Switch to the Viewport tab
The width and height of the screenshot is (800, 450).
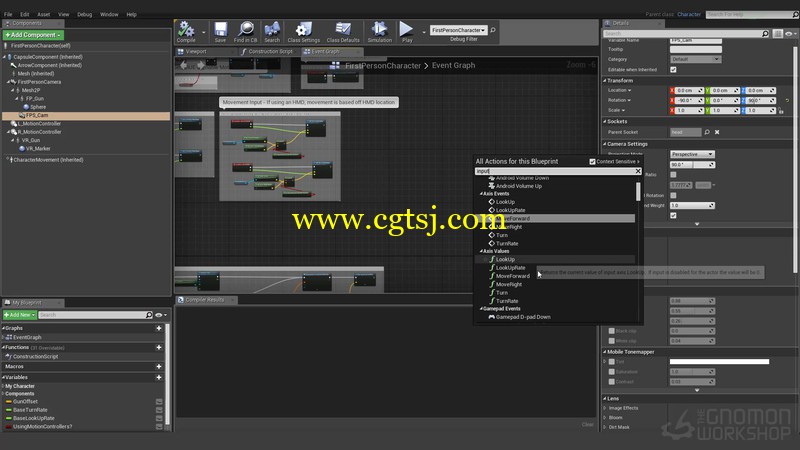click(x=195, y=52)
